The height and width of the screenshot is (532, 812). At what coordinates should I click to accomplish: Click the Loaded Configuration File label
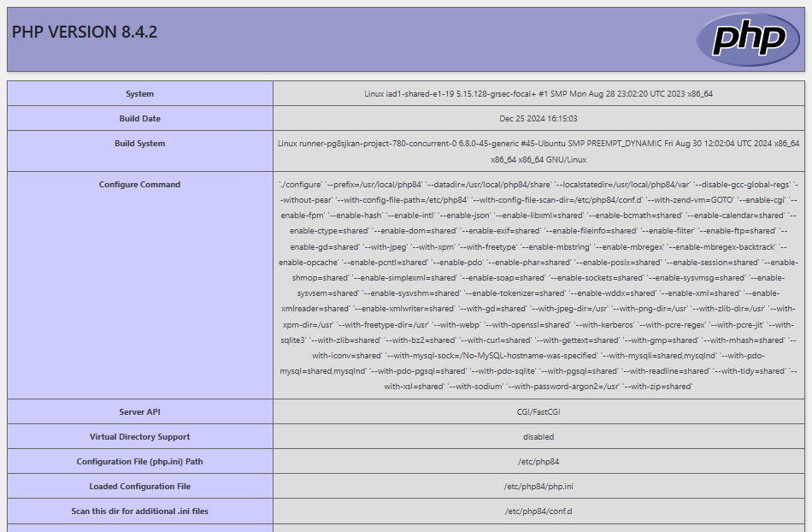pyautogui.click(x=140, y=487)
